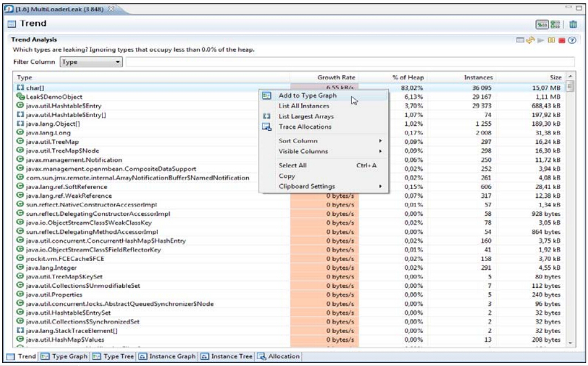Click the Trend page icon beside the heading
Image resolution: width=588 pixels, height=366 pixels.
coord(12,24)
